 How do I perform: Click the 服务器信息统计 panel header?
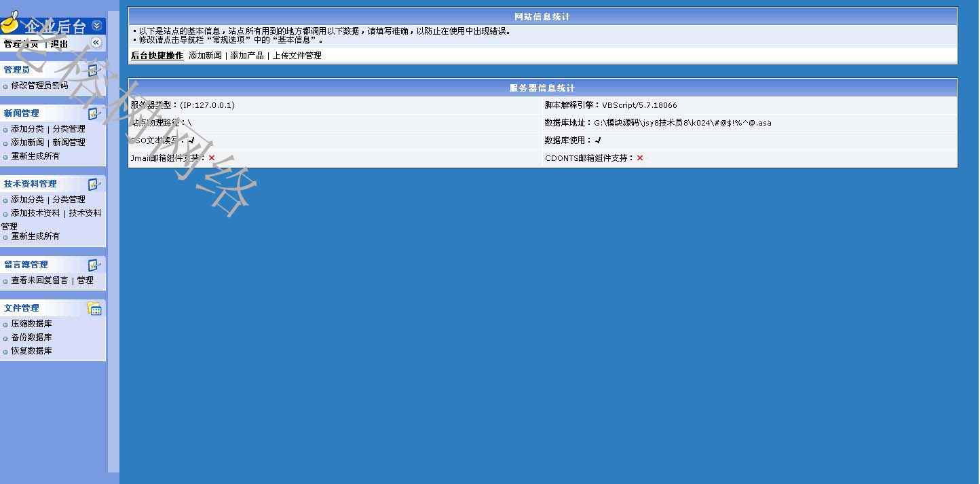[542, 88]
